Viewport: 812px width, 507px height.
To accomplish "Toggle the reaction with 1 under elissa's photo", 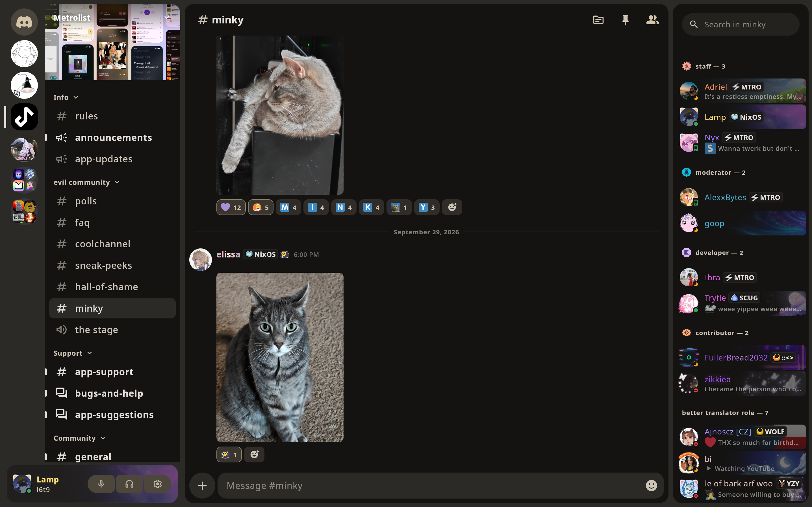I will click(x=229, y=454).
